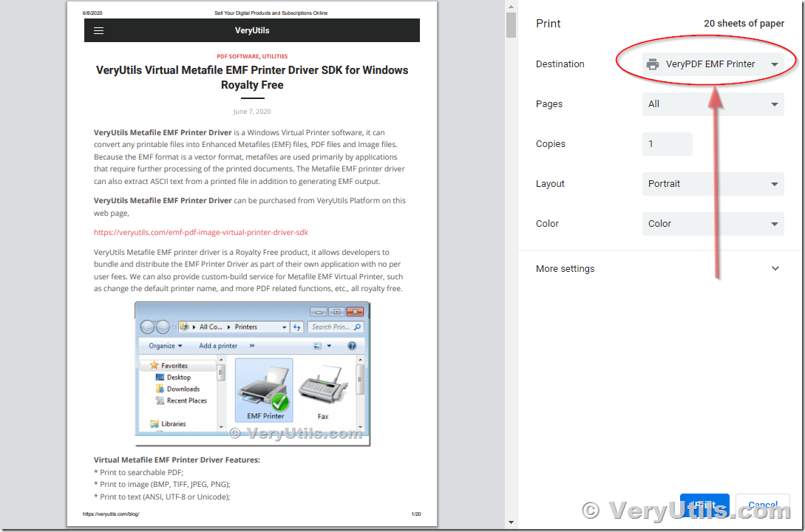Click the Print to text feature line
This screenshot has height=532, width=805.
coord(162,497)
